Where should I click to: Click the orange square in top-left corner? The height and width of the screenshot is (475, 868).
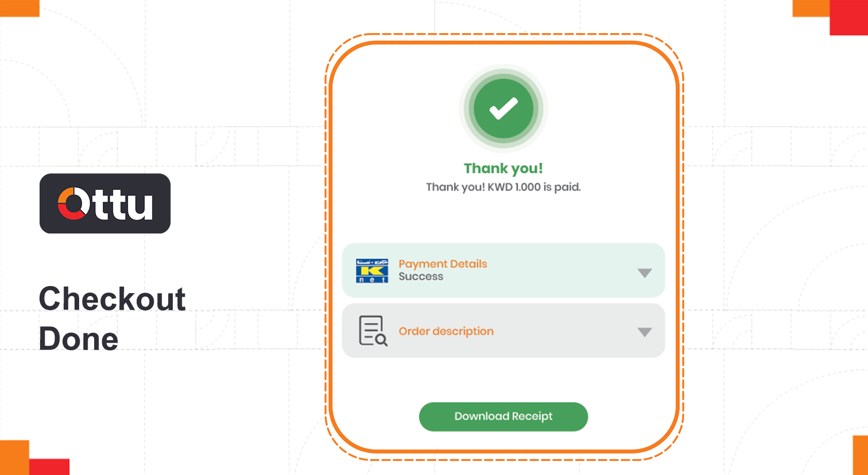tap(20, 8)
